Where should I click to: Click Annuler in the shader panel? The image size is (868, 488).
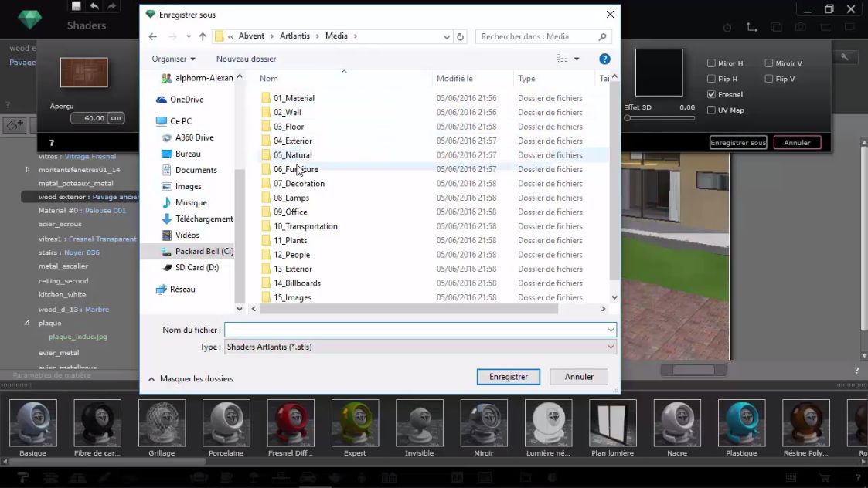pos(797,143)
